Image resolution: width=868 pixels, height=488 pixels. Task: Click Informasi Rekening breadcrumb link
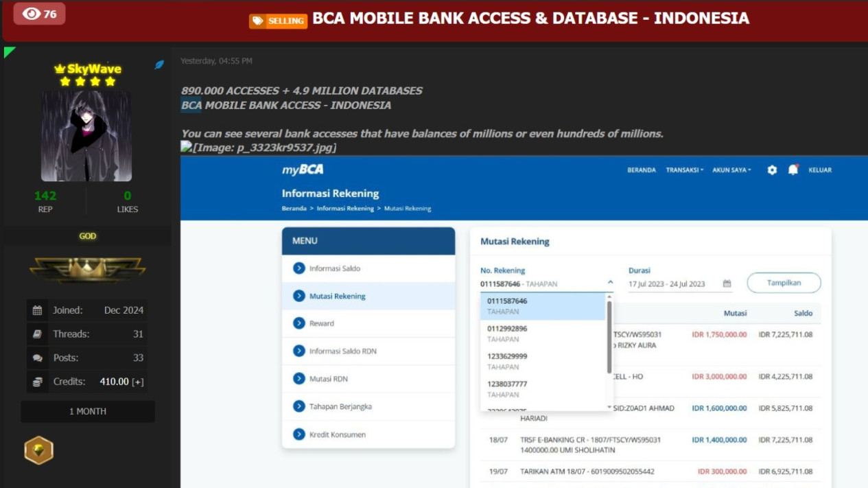pos(345,208)
